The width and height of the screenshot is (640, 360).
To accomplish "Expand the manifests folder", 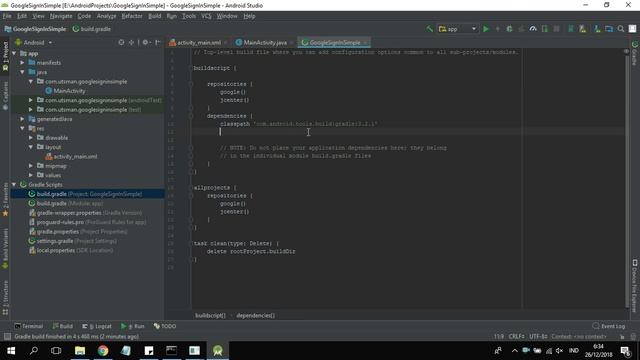I will coord(22,63).
